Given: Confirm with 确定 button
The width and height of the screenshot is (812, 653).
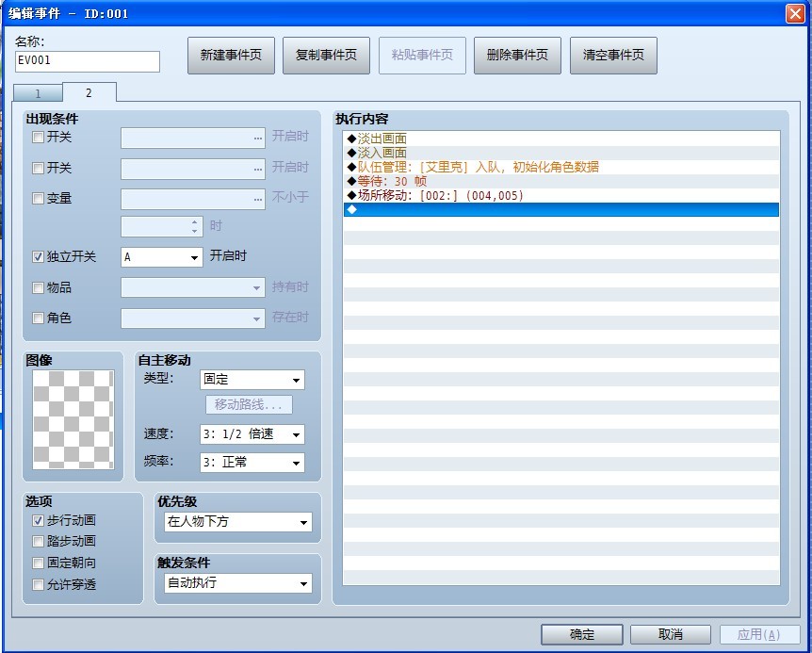Looking at the screenshot, I should tap(582, 634).
